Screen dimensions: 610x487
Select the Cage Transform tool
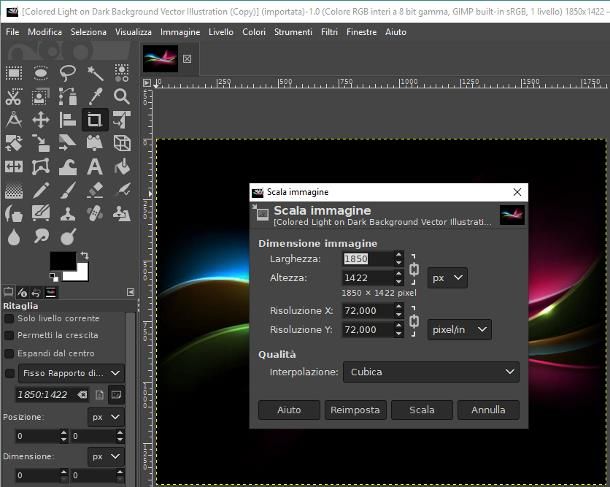pyautogui.click(x=41, y=167)
